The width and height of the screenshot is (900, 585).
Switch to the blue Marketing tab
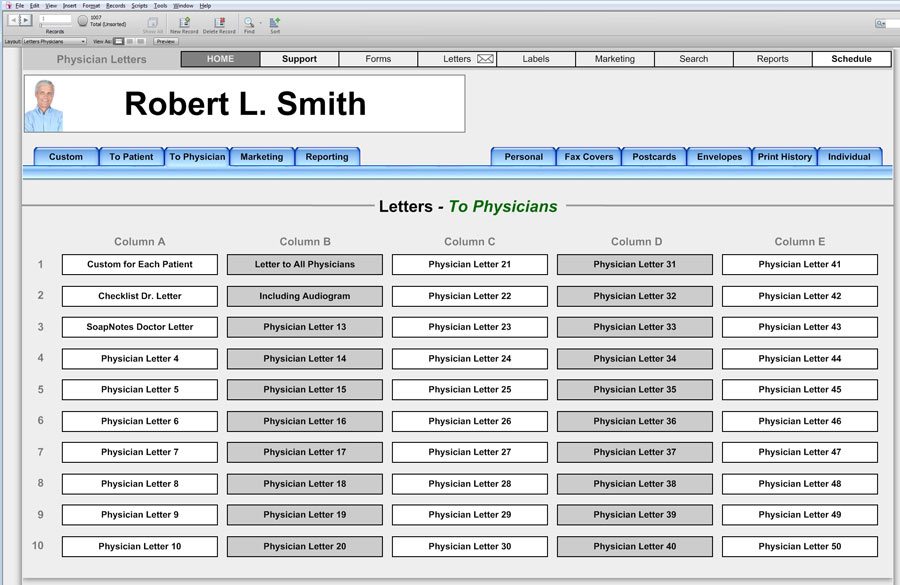(x=262, y=157)
